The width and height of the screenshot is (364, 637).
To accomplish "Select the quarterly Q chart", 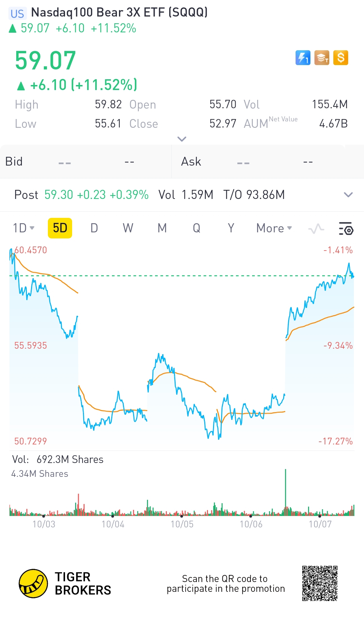I will (x=196, y=228).
